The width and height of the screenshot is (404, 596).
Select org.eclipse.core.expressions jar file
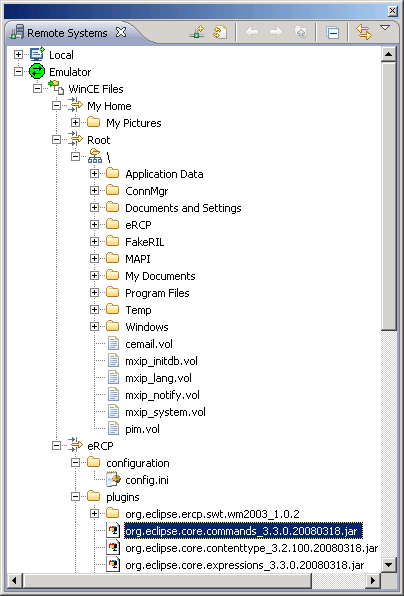(245, 565)
